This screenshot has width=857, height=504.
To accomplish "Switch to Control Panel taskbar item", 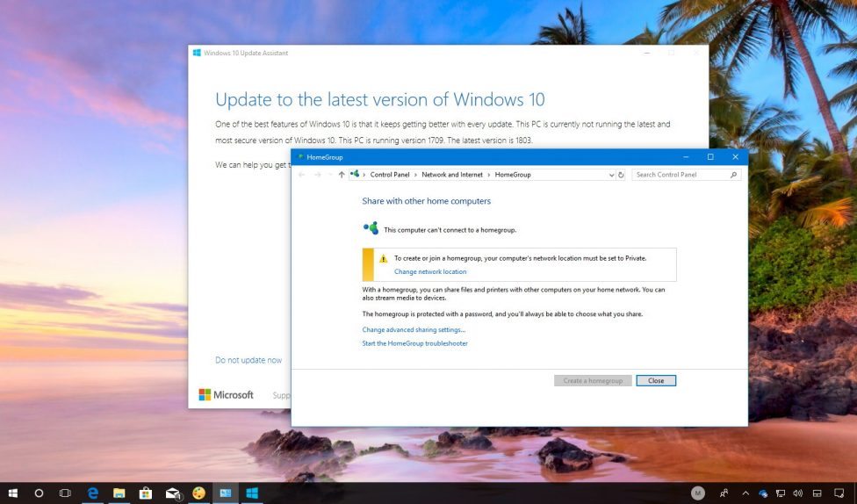I will point(225,493).
